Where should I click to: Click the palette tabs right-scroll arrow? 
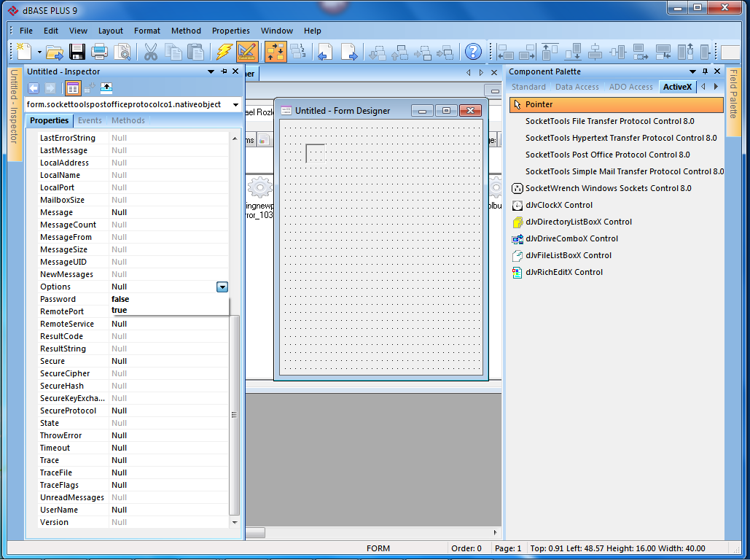point(716,87)
